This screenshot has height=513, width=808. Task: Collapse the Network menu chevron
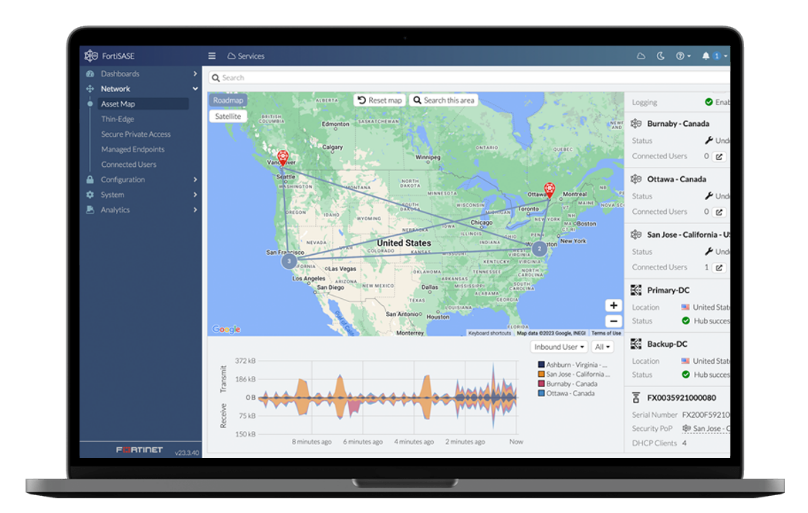tap(195, 89)
